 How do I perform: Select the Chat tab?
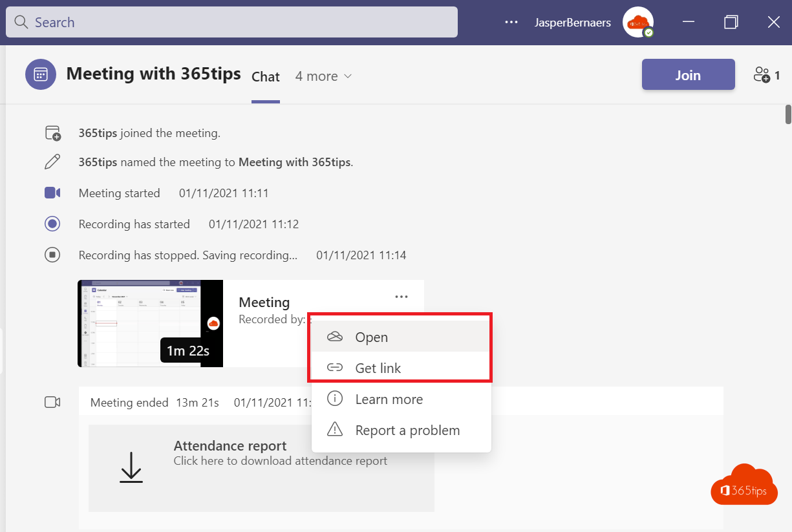(x=265, y=77)
